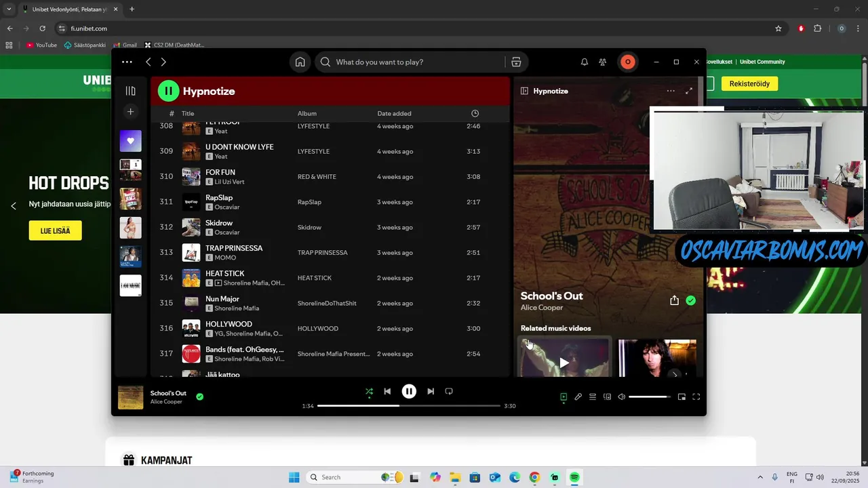Open Unibet Community link
This screenshot has height=488, width=868.
[762, 62]
